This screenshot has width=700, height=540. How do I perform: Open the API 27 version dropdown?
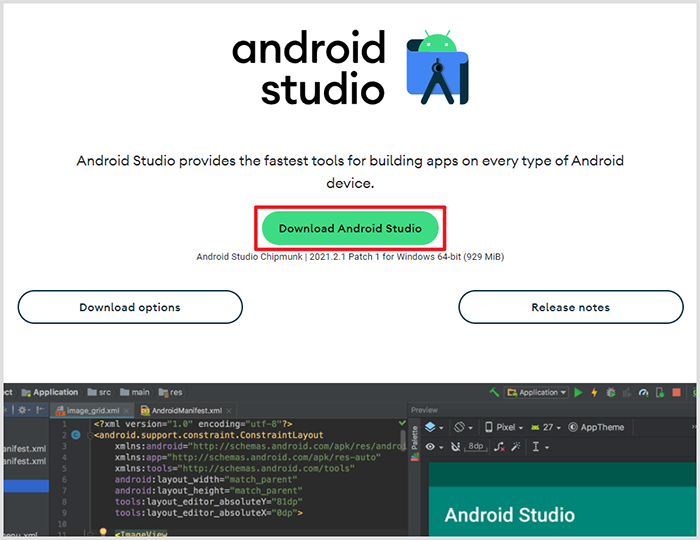tap(546, 427)
